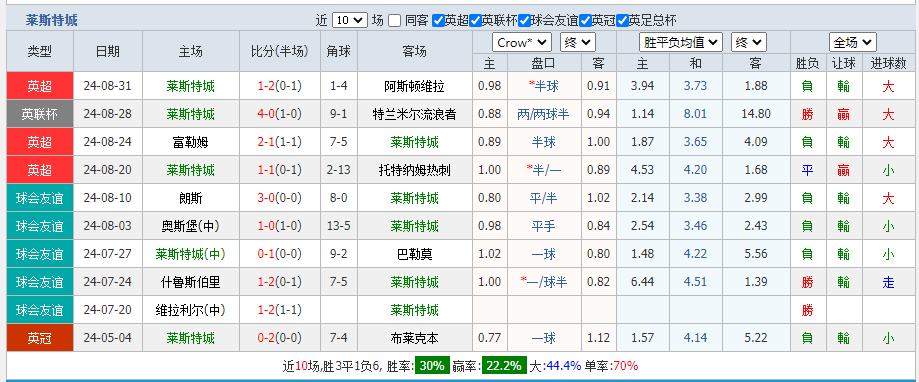Image resolution: width=919 pixels, height=382 pixels.
Task: Open the recent matches count dropdown showing 10
Action: click(350, 21)
